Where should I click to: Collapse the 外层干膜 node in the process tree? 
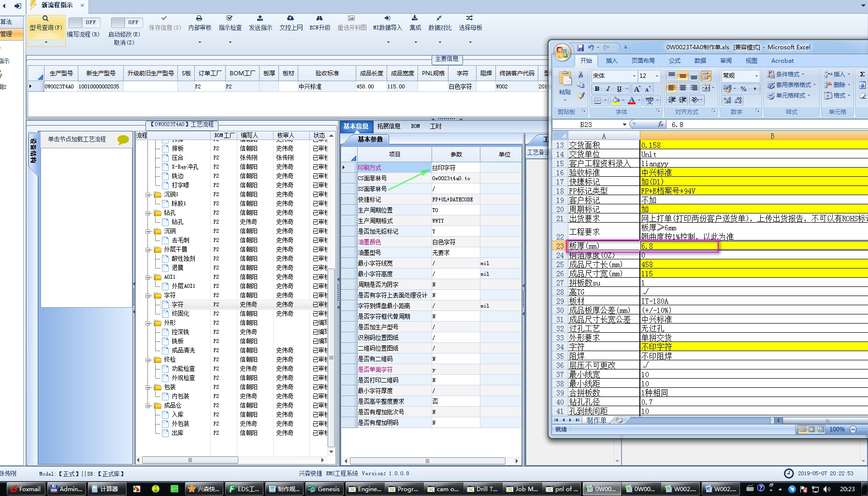[149, 250]
